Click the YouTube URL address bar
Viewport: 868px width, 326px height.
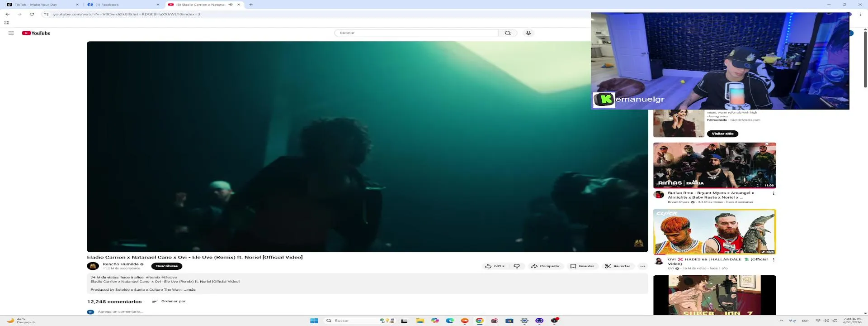tap(127, 14)
